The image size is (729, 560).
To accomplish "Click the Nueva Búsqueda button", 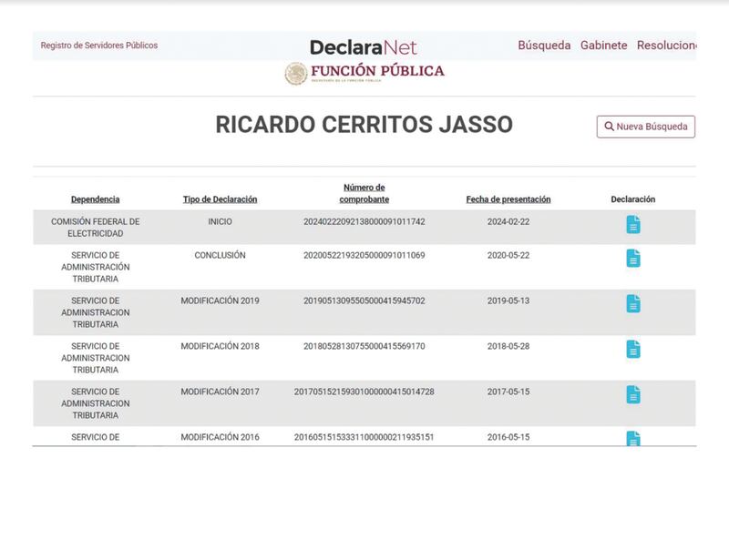I will (645, 127).
